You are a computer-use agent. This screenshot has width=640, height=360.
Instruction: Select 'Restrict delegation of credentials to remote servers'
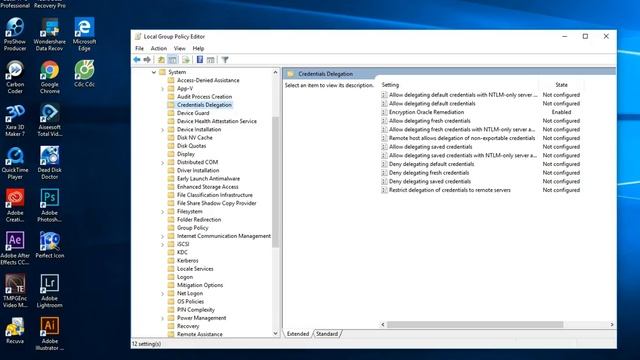click(x=449, y=190)
